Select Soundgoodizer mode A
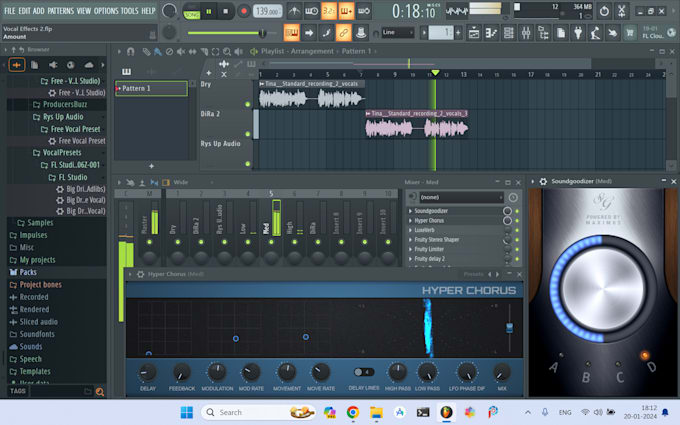The width and height of the screenshot is (680, 425). (x=561, y=355)
